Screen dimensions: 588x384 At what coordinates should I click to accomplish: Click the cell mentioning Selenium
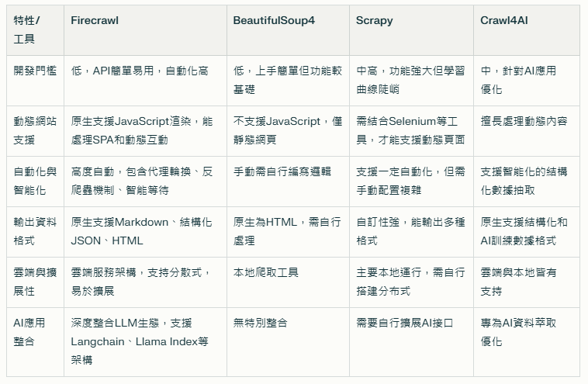410,130
